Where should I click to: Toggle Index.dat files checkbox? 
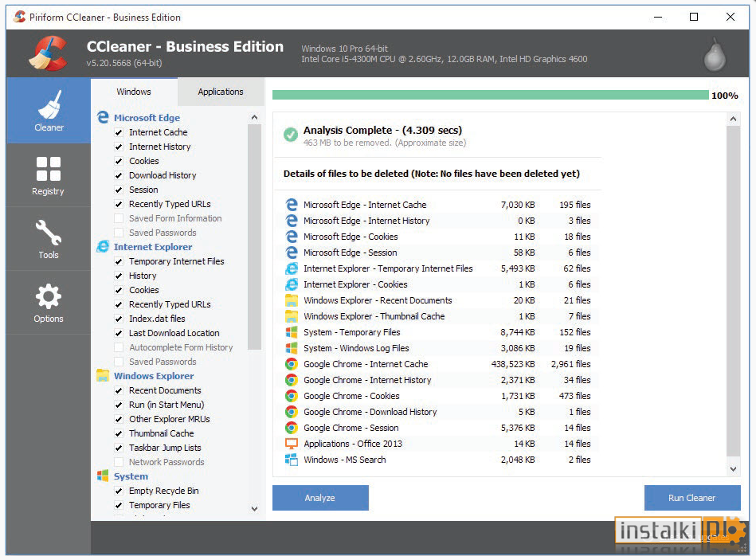tap(119, 319)
